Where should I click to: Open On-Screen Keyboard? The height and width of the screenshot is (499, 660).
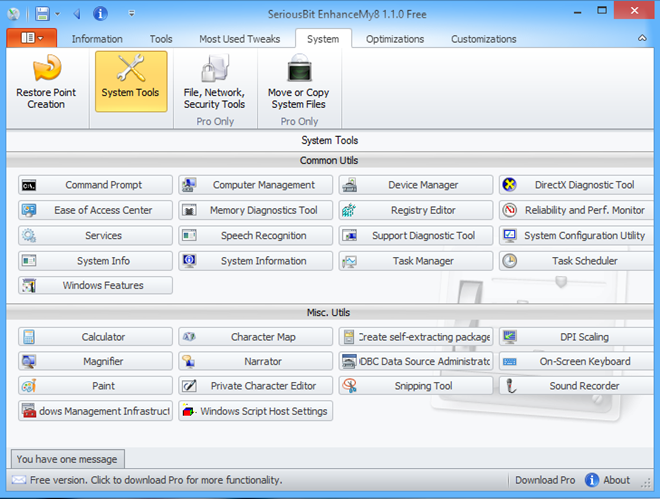[x=576, y=361]
